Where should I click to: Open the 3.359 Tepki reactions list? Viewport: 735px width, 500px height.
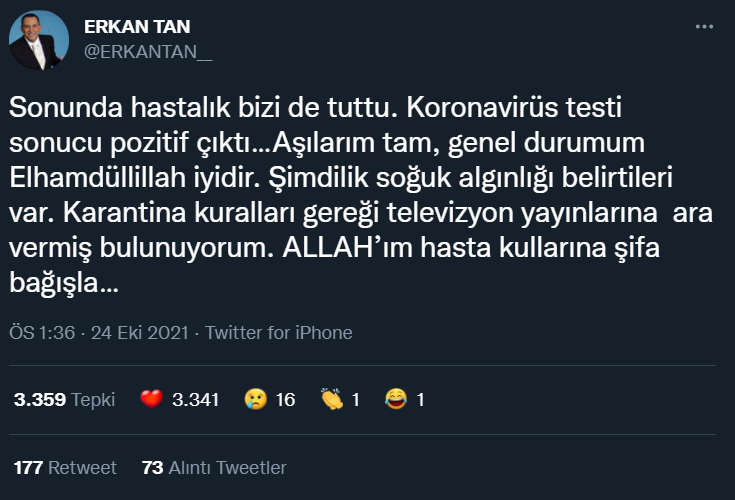[x=64, y=400]
